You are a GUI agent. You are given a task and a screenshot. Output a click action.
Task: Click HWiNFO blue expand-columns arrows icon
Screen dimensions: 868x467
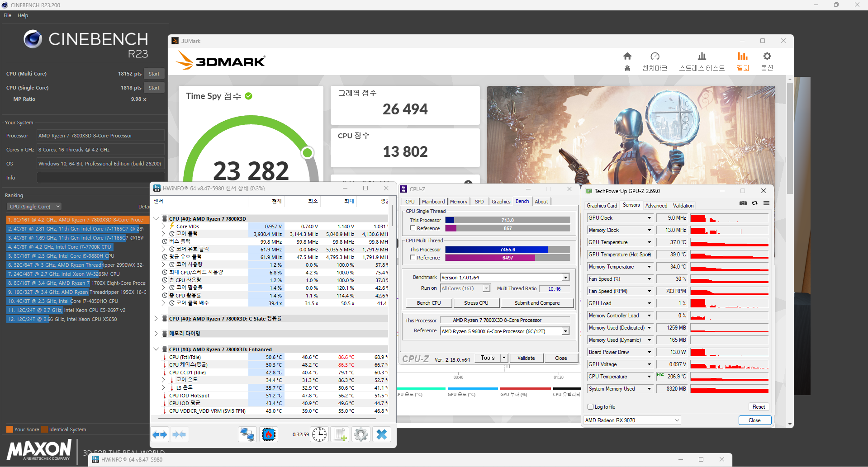point(160,434)
